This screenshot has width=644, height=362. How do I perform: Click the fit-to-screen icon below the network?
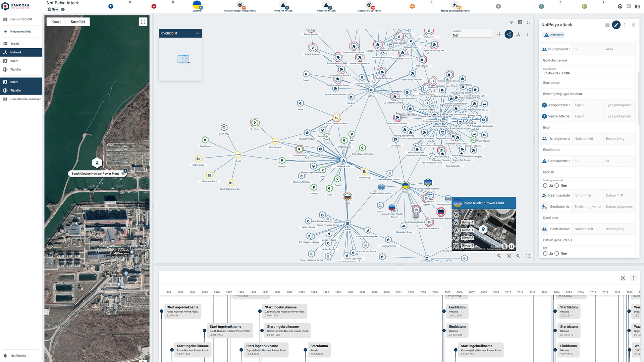(509, 256)
